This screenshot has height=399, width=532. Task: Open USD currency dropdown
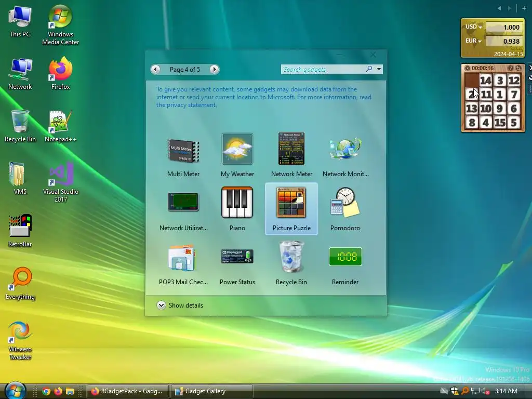point(474,27)
